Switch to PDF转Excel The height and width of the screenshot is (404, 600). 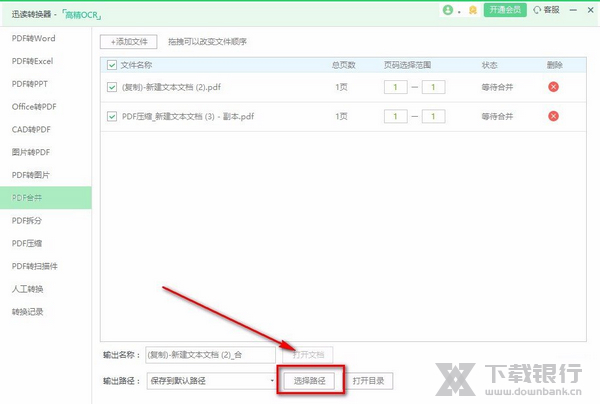click(x=33, y=61)
